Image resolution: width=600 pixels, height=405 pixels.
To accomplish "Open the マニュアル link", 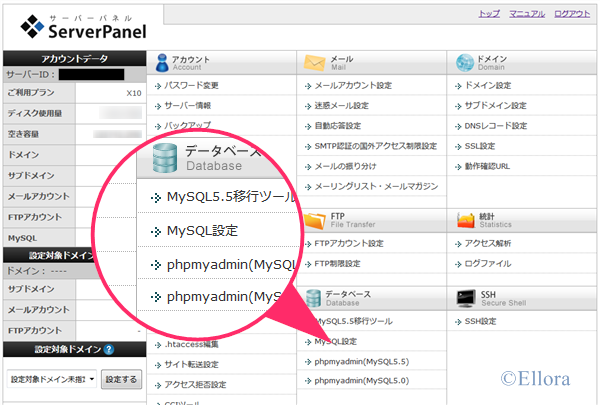I will point(527,14).
